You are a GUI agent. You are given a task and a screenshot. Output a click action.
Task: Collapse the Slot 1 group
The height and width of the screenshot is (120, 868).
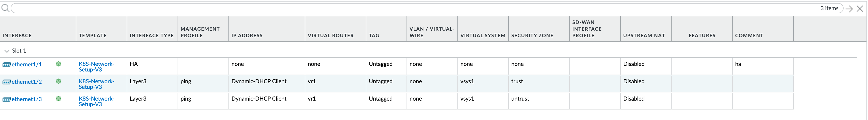pos(7,51)
